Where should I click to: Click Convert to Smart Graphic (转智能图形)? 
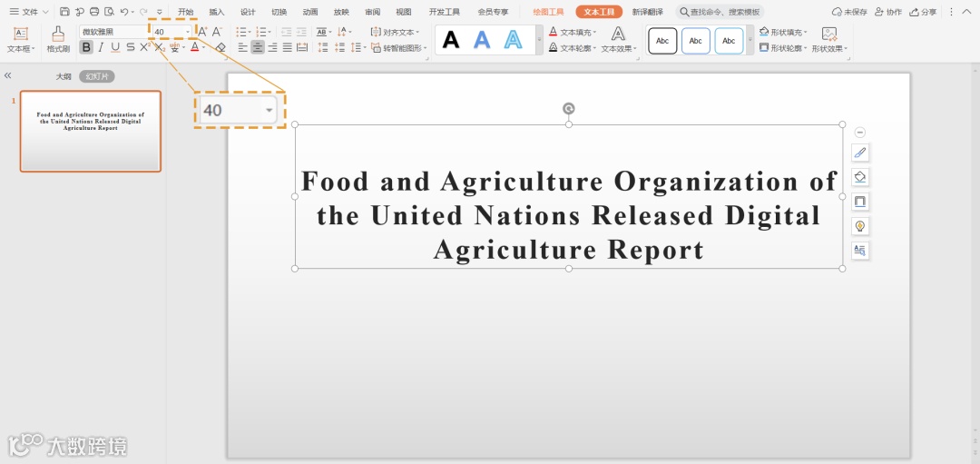398,47
